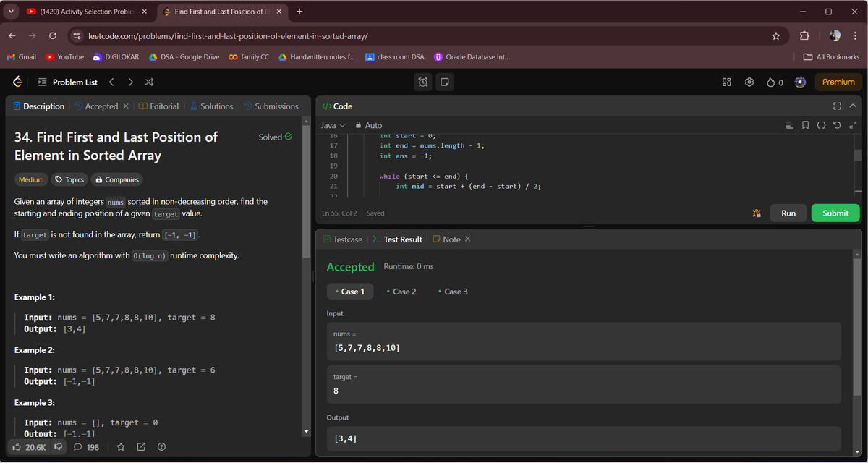Select Case 2 result
This screenshot has width=868, height=463.
coord(401,292)
